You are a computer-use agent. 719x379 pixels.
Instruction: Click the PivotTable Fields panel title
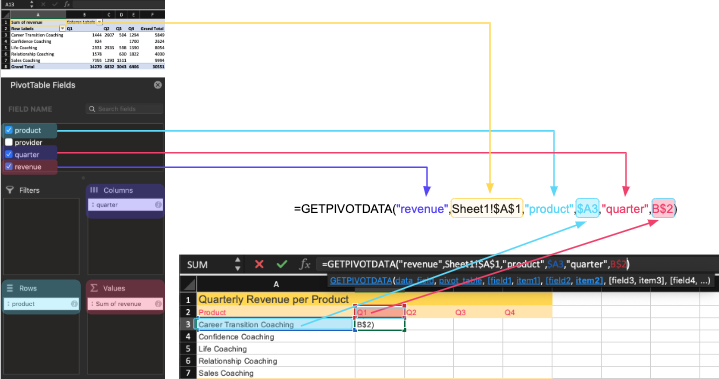click(x=43, y=85)
